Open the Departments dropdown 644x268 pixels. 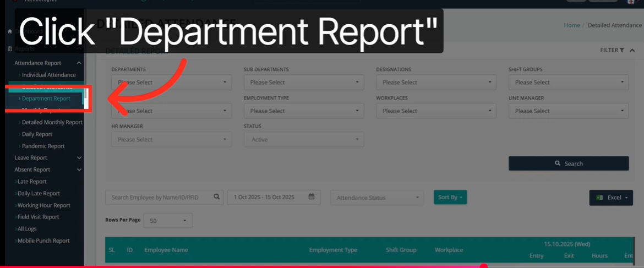click(x=171, y=83)
